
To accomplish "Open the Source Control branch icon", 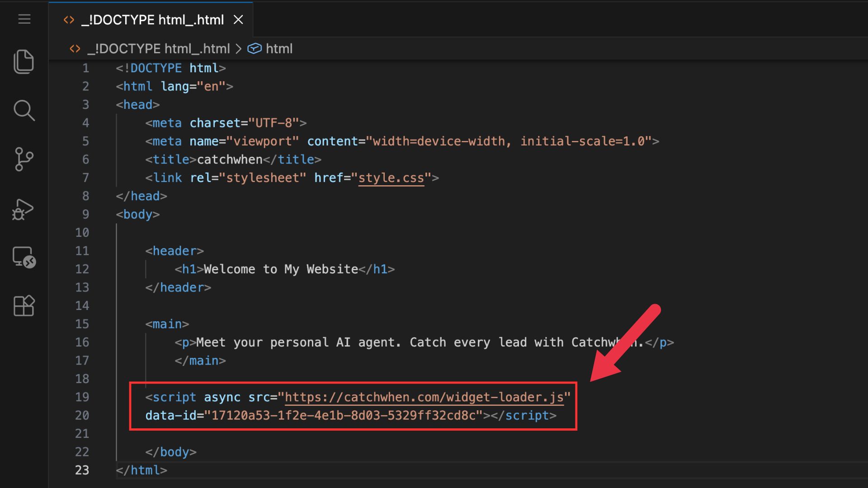I will pyautogui.click(x=24, y=159).
